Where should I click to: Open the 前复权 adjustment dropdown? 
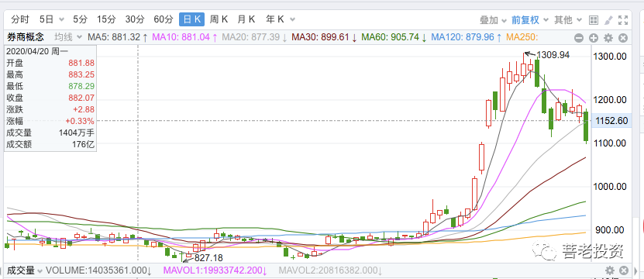530,19
